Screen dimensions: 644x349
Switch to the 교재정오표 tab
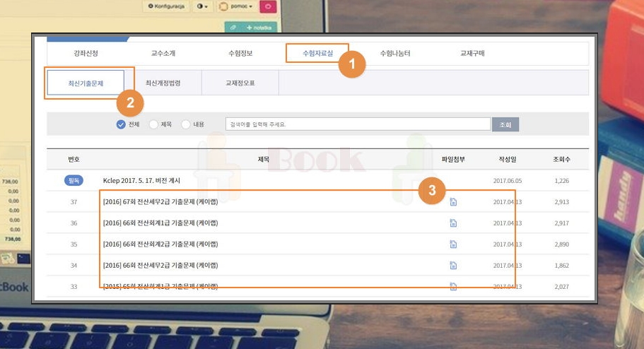point(240,83)
